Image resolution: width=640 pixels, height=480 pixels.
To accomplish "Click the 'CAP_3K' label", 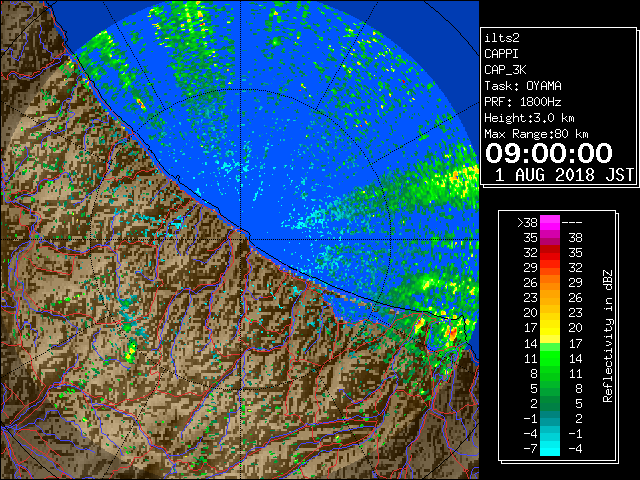I will point(505,70).
